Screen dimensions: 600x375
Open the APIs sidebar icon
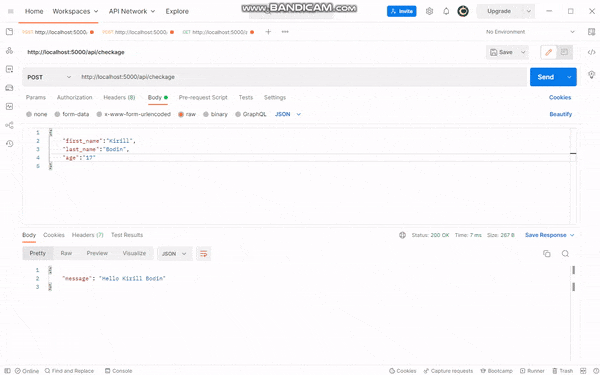pyautogui.click(x=10, y=51)
